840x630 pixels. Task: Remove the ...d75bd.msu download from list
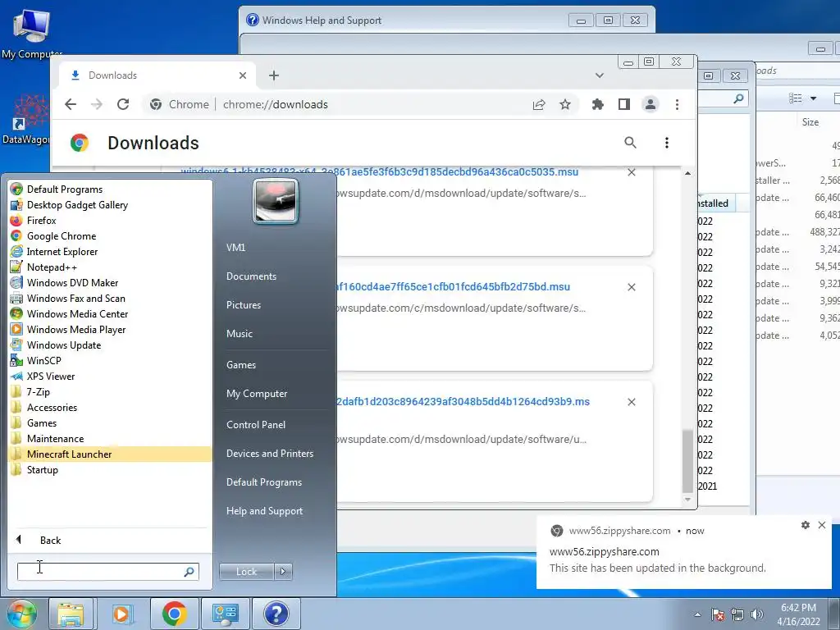pyautogui.click(x=632, y=287)
